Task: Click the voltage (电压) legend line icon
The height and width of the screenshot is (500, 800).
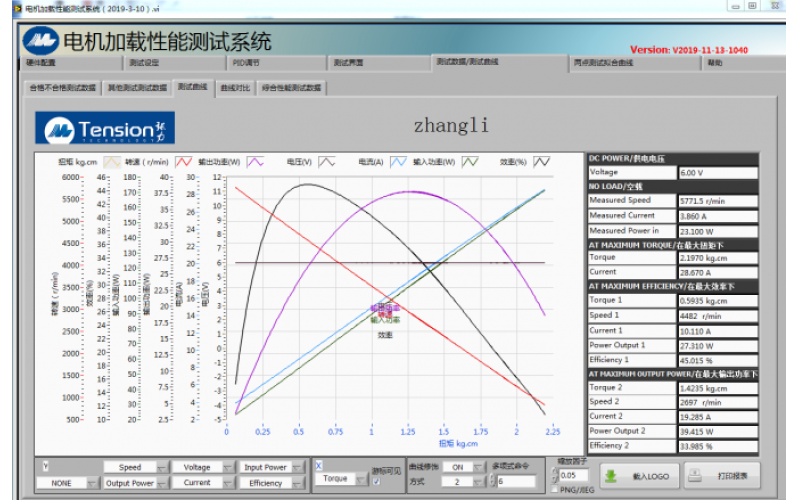Action: (329, 161)
